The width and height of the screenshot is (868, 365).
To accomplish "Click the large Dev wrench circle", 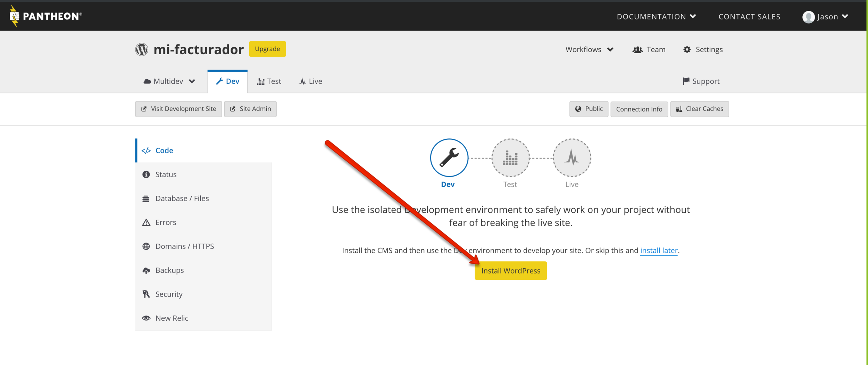I will tap(449, 158).
